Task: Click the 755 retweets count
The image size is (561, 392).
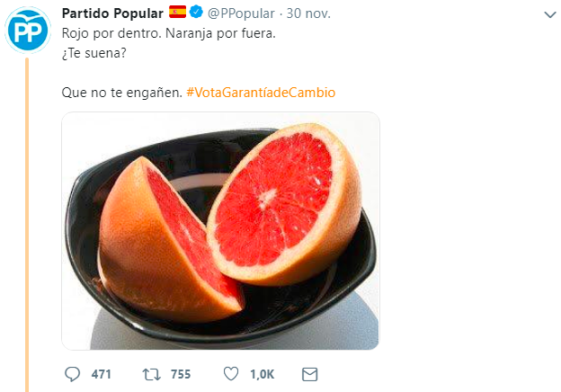Action: pos(179,373)
